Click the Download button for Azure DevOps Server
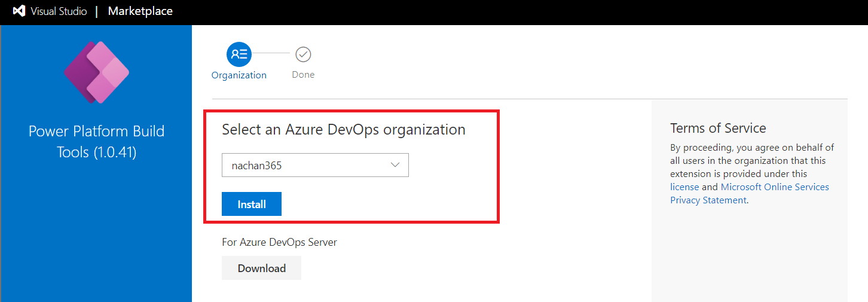Viewport: 868px width, 302px height. coord(261,268)
